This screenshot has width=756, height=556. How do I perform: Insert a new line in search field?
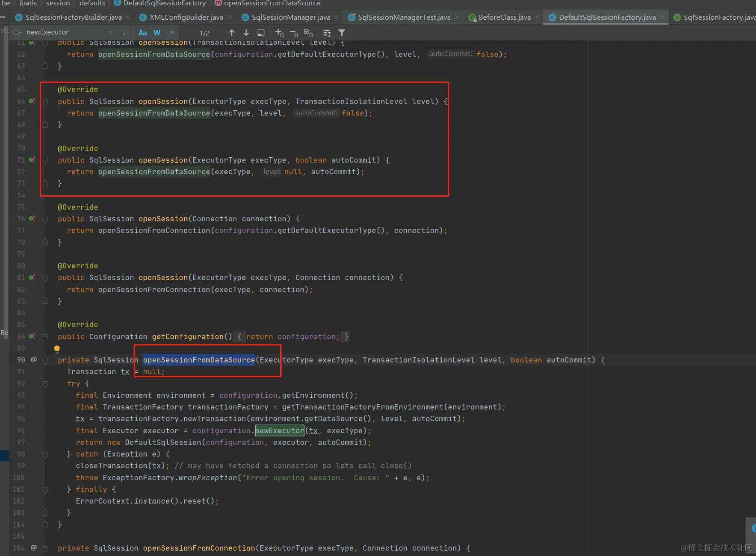point(125,32)
